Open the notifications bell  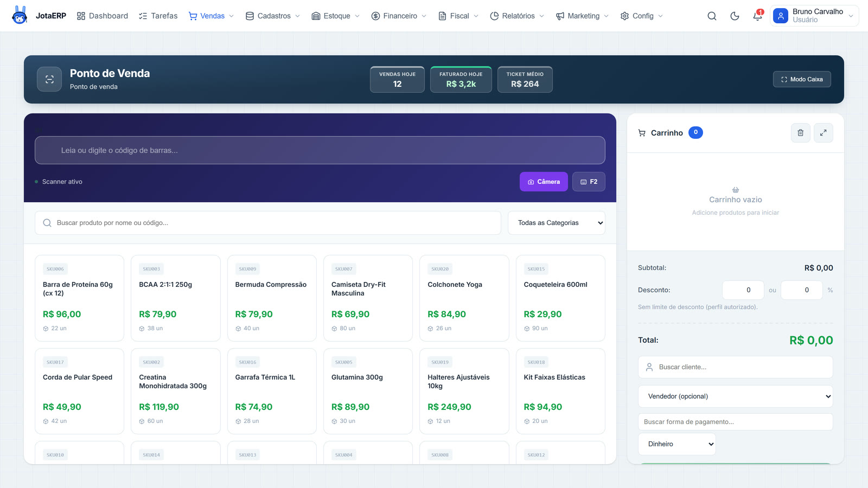tap(757, 16)
